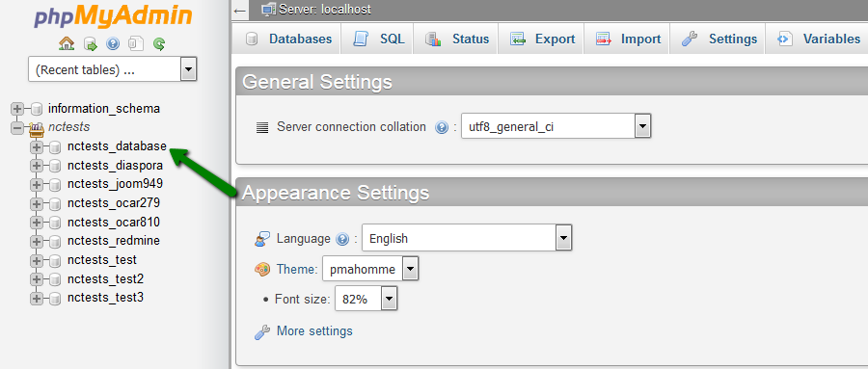Open the Server connection collation dropdown

[556, 126]
